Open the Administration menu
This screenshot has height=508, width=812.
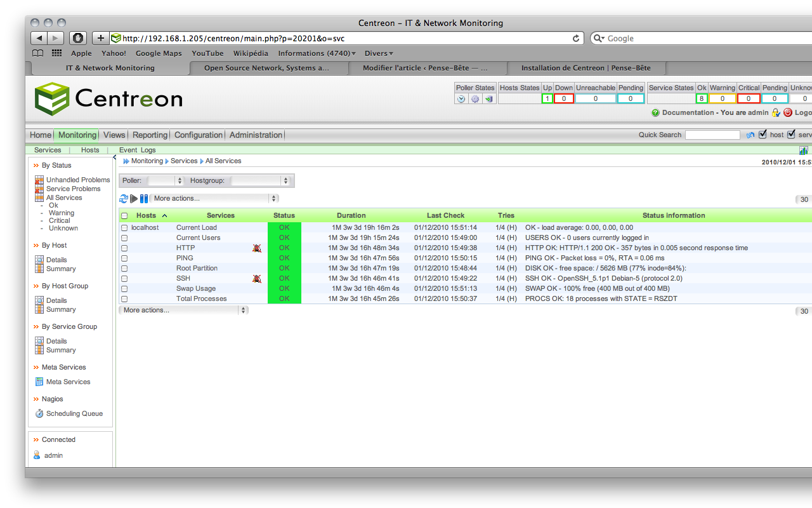(256, 135)
